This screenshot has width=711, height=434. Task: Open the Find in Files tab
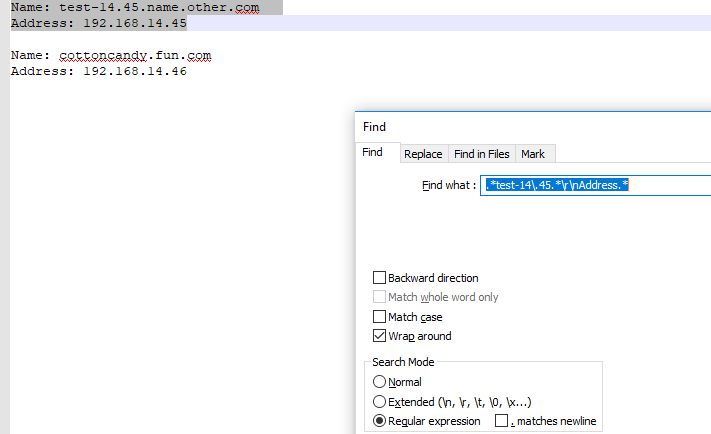tap(481, 154)
